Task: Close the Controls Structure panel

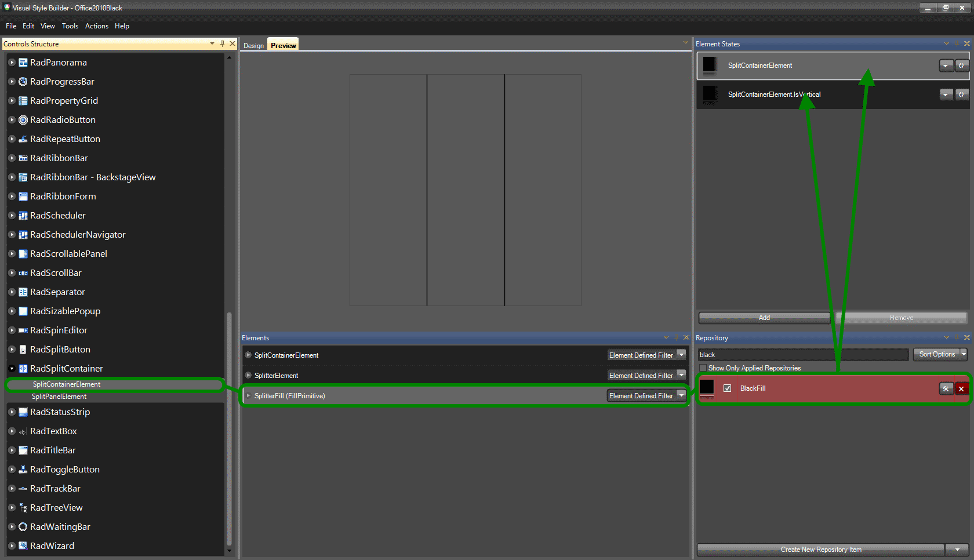Action: pos(232,43)
